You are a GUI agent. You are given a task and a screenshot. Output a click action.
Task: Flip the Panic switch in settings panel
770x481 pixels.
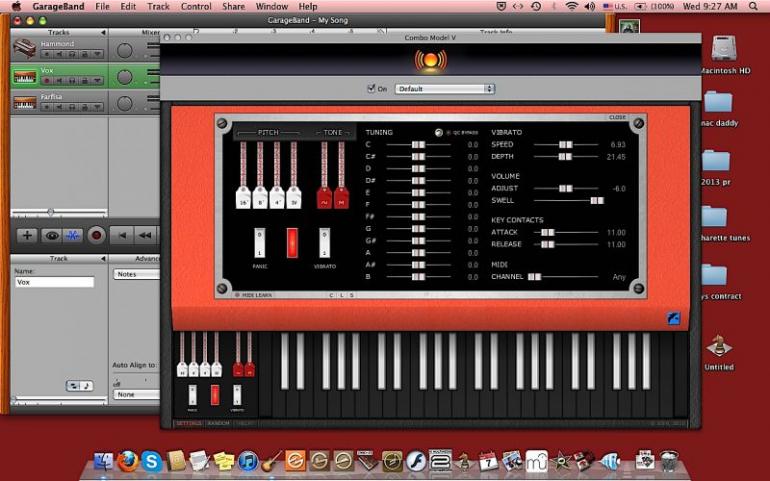[260, 242]
